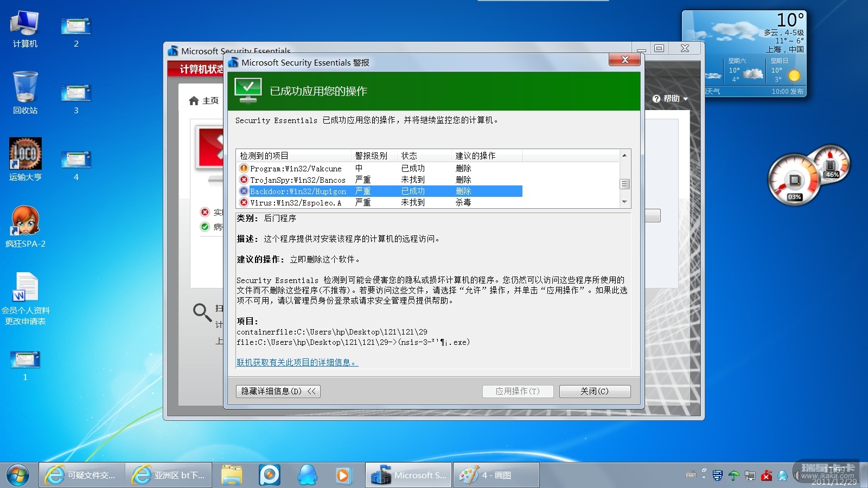868x488 pixels.
Task: Click the keyboard input method tray icon
Action: pyautogui.click(x=691, y=475)
